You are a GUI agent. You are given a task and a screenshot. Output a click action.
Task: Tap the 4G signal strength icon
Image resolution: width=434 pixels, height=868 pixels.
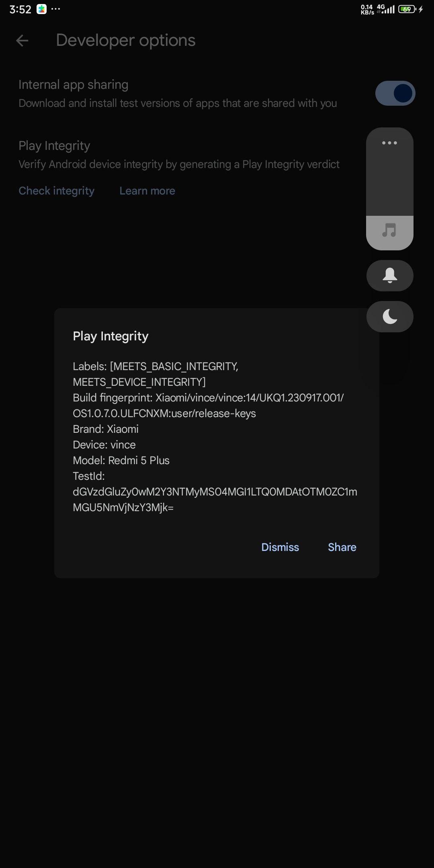coord(385,9)
